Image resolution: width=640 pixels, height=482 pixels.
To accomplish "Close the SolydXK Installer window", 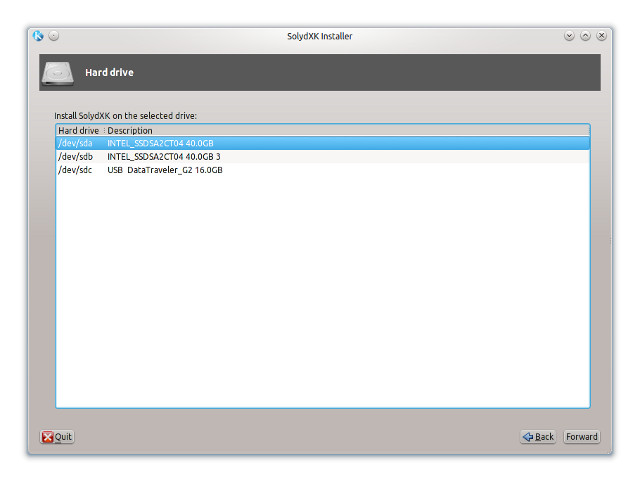I will pos(601,36).
